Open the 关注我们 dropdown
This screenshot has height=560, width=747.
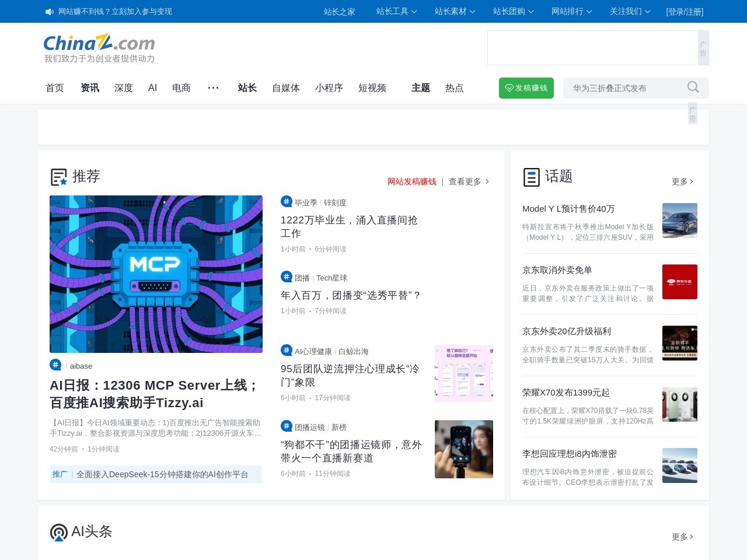coord(630,12)
